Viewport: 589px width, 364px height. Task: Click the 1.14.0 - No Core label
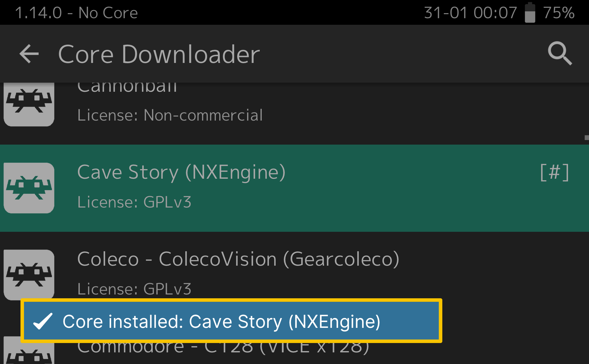(x=76, y=13)
